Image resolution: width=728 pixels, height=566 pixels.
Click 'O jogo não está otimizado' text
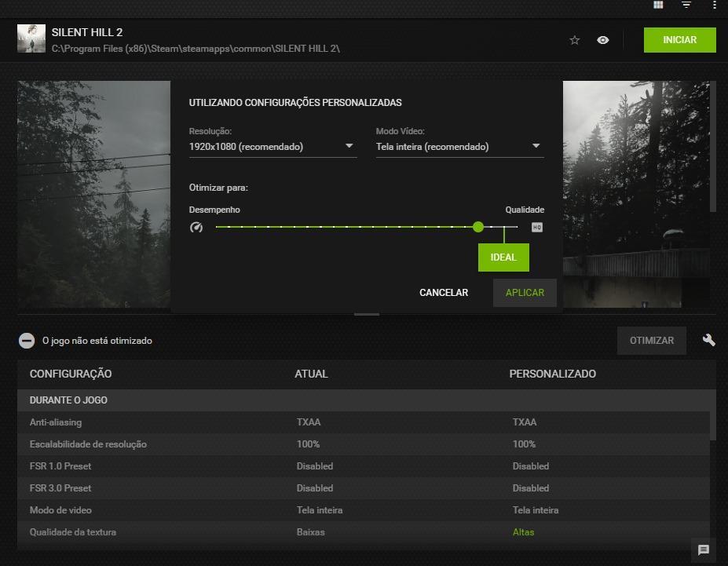click(x=97, y=341)
